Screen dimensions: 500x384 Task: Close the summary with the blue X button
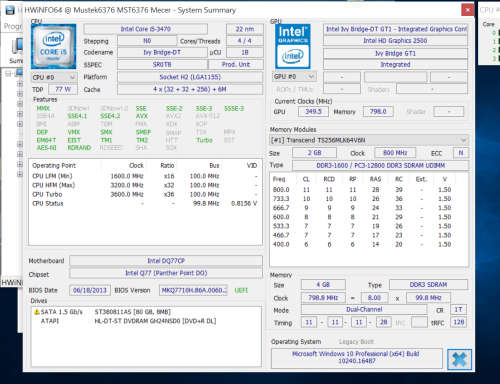point(459,359)
